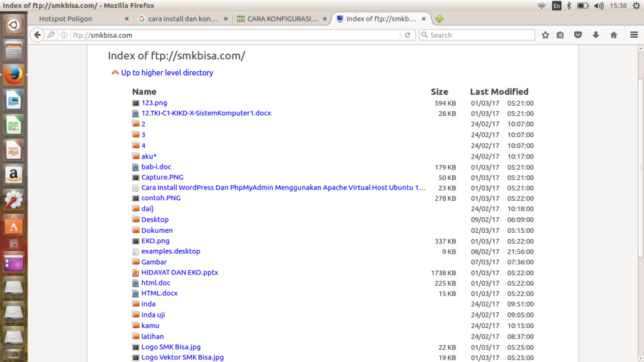Open 123.png file link

[x=154, y=102]
